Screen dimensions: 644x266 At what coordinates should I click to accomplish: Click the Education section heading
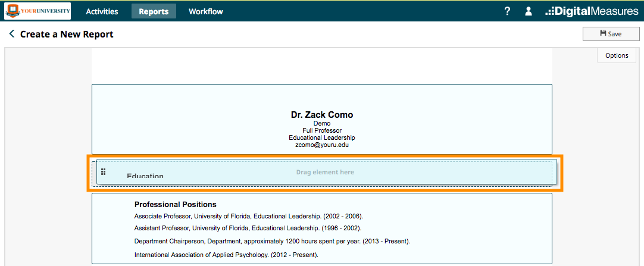[x=145, y=176]
